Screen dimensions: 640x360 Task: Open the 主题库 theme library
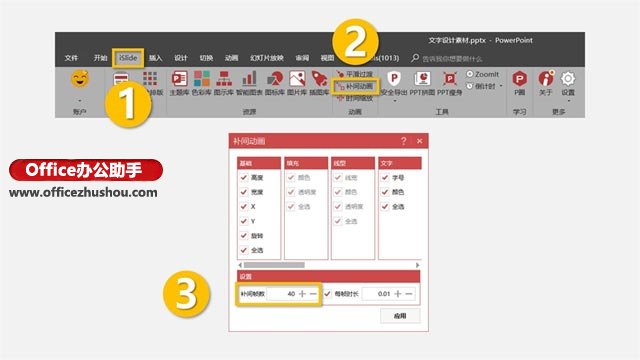click(179, 83)
